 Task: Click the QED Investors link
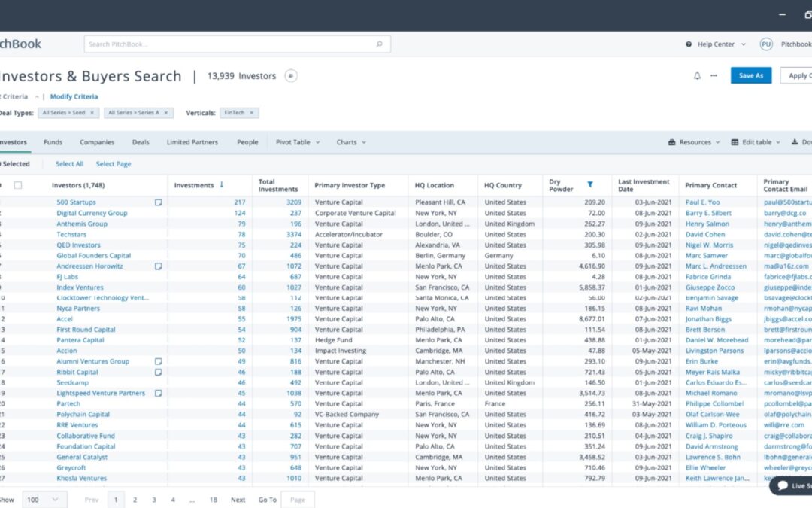[x=79, y=245]
